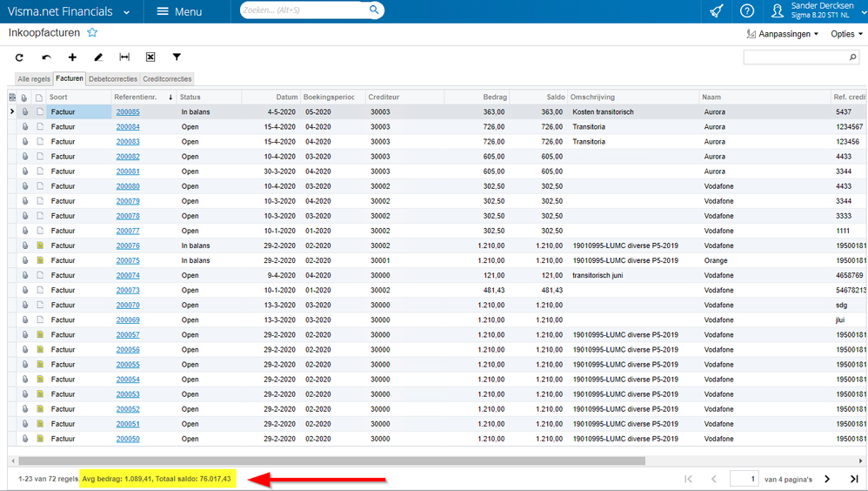868x491 pixels.
Task: Click the Zoeken search field
Action: (304, 10)
